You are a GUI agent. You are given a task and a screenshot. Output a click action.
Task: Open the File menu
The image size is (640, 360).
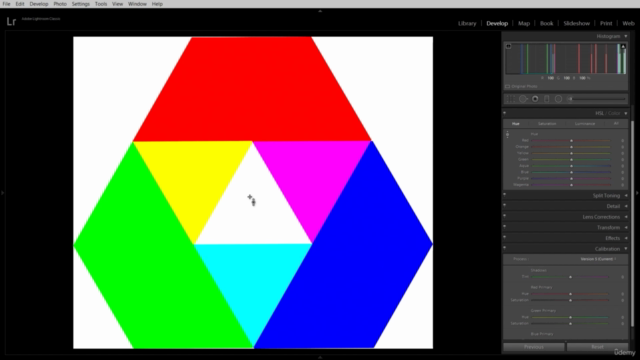6,4
